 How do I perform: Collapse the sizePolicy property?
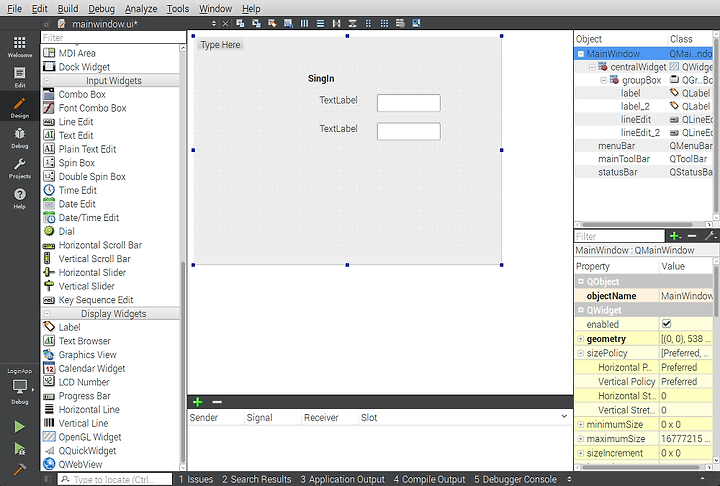pos(580,353)
